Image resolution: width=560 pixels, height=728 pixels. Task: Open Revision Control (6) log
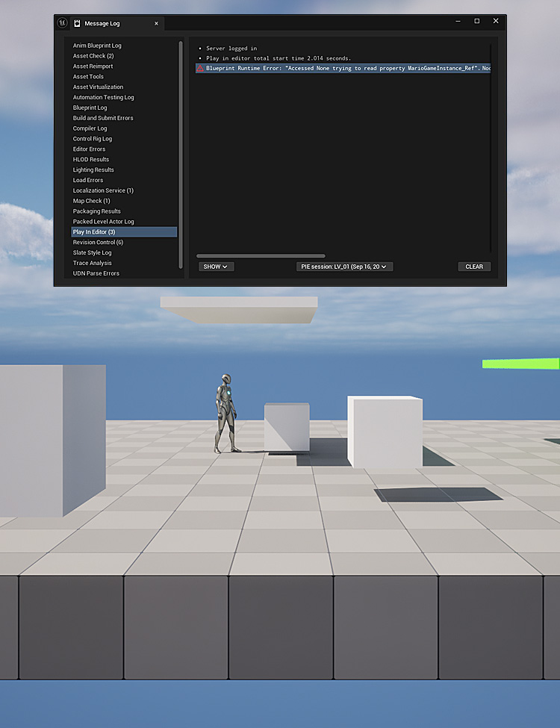click(x=98, y=243)
